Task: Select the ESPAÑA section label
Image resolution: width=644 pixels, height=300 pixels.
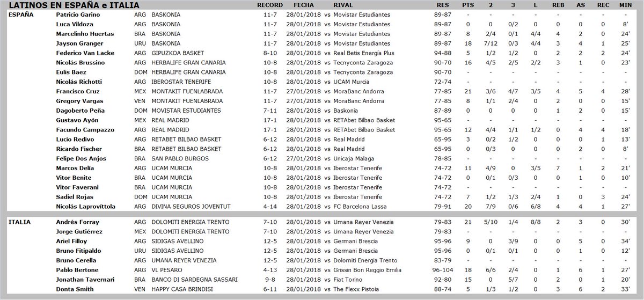Action: pos(22,14)
